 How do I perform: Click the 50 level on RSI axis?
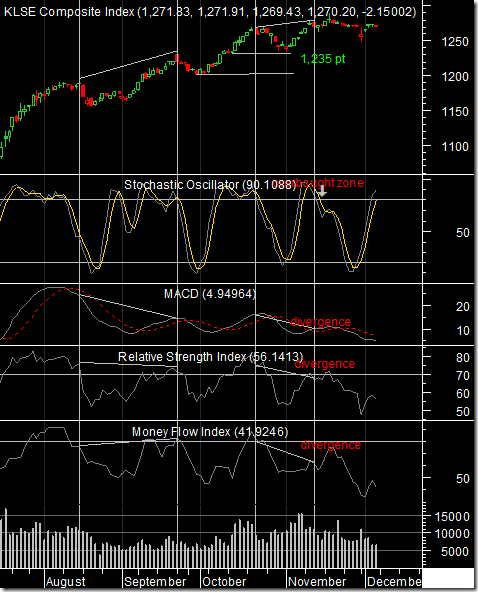[x=463, y=412]
